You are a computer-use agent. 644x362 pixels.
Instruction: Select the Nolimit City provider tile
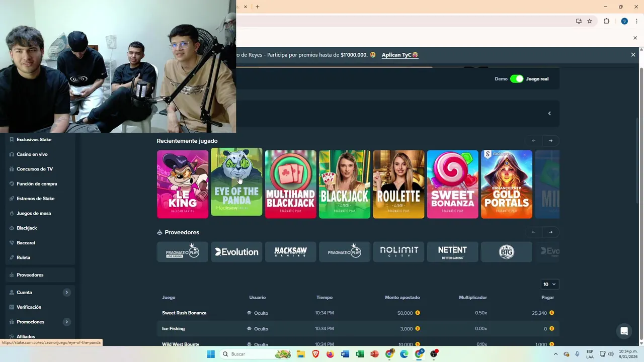(x=398, y=252)
